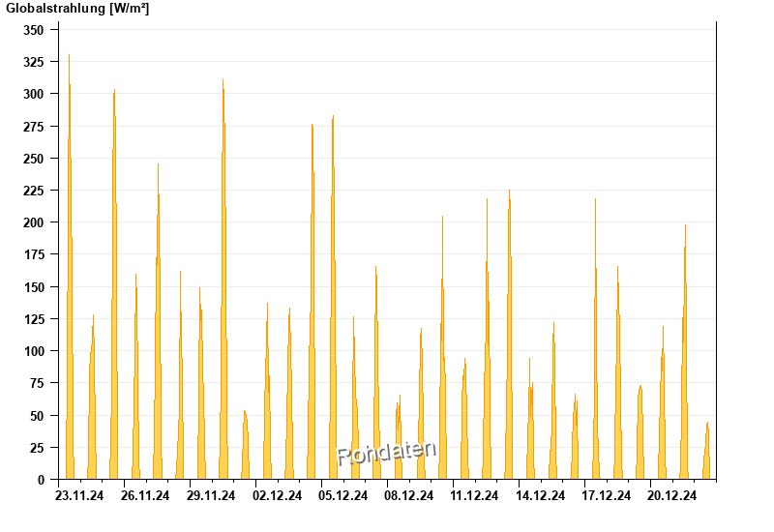774x532 pixels.
Task: Click the 29.11.24 date axis label
Action: pyautogui.click(x=211, y=495)
